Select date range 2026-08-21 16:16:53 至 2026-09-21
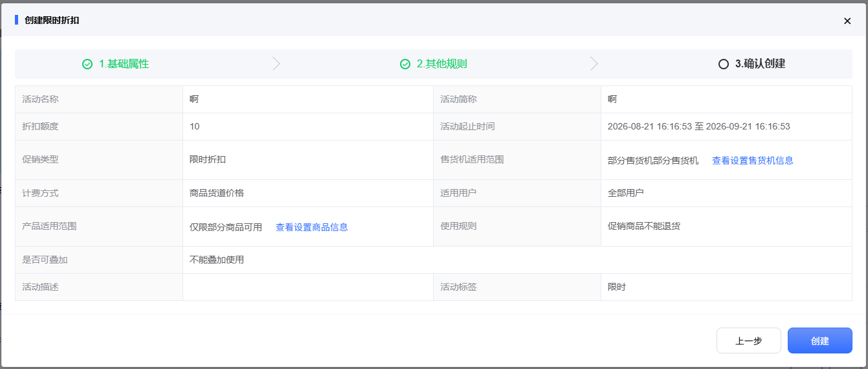The image size is (868, 369). click(x=699, y=127)
